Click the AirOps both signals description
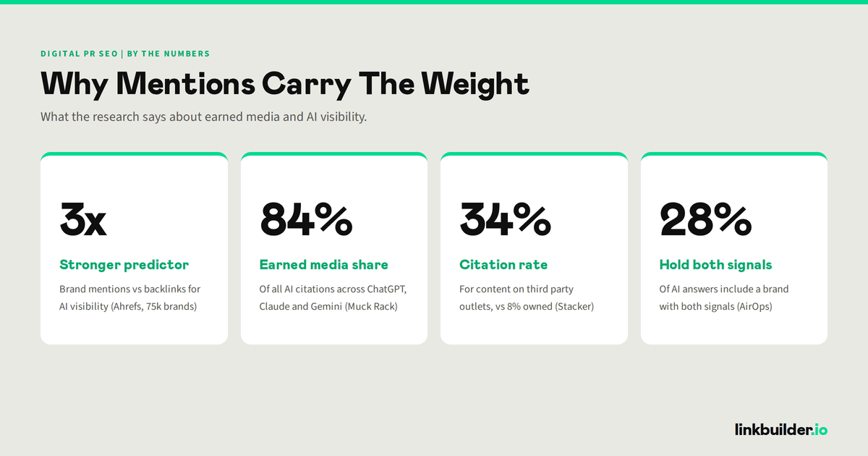The width and height of the screenshot is (868, 456). (x=724, y=297)
